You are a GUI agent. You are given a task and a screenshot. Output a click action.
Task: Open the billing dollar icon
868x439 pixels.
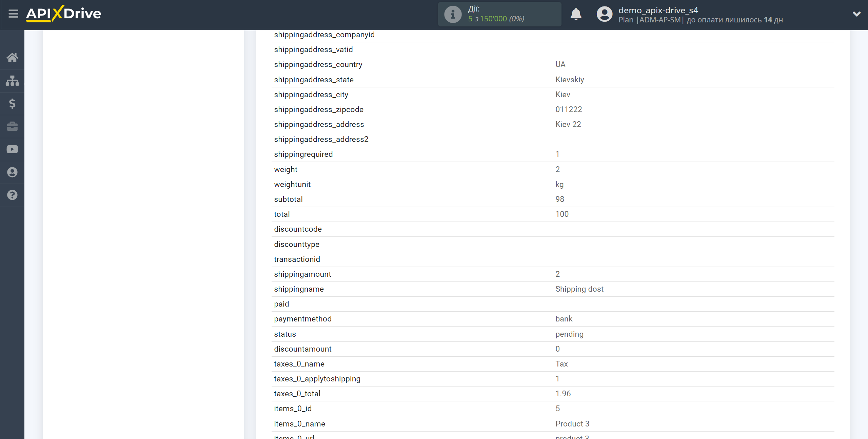coord(12,103)
